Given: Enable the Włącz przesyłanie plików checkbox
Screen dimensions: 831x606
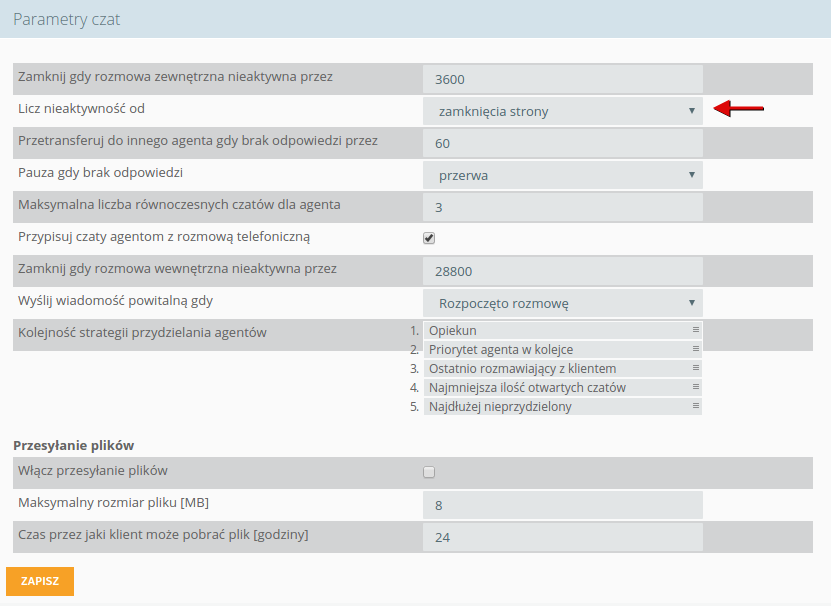Looking at the screenshot, I should tap(429, 472).
